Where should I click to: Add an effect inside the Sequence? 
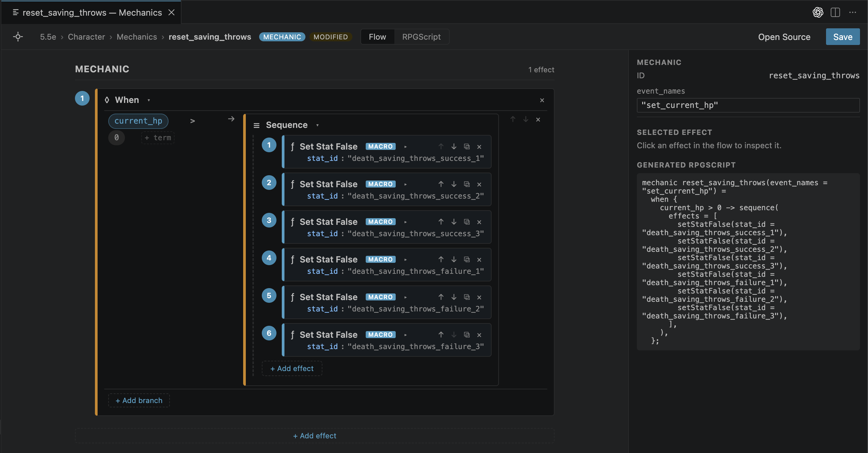(292, 368)
